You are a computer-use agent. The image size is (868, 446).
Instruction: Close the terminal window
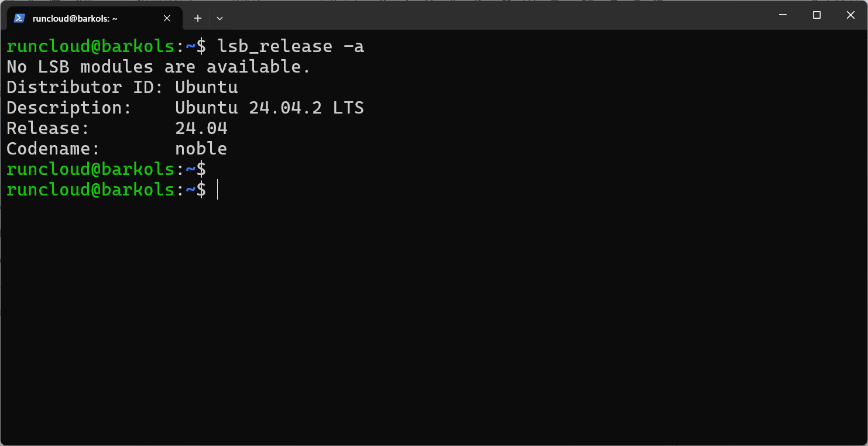pyautogui.click(x=850, y=15)
